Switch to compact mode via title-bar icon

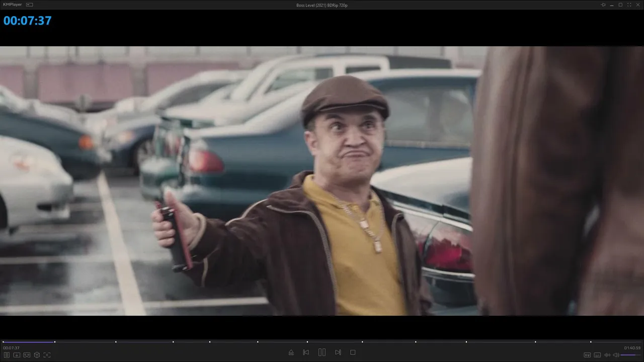pyautogui.click(x=29, y=5)
